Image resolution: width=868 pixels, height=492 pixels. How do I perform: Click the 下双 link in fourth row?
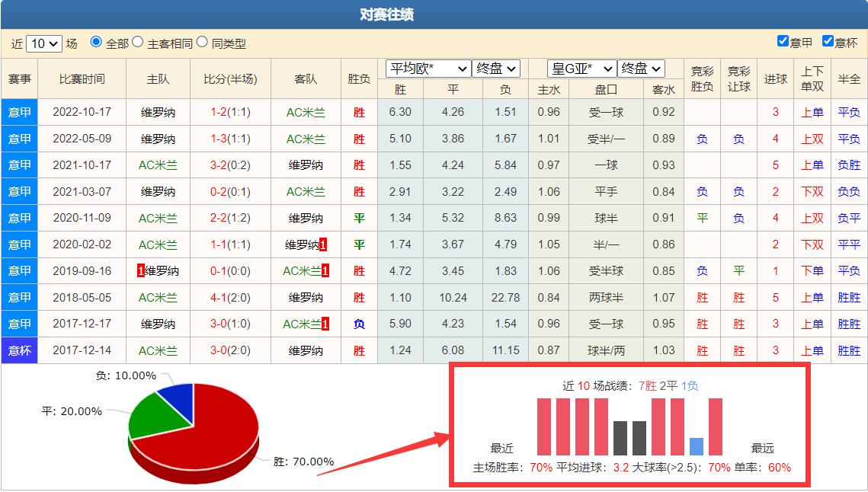pyautogui.click(x=813, y=191)
